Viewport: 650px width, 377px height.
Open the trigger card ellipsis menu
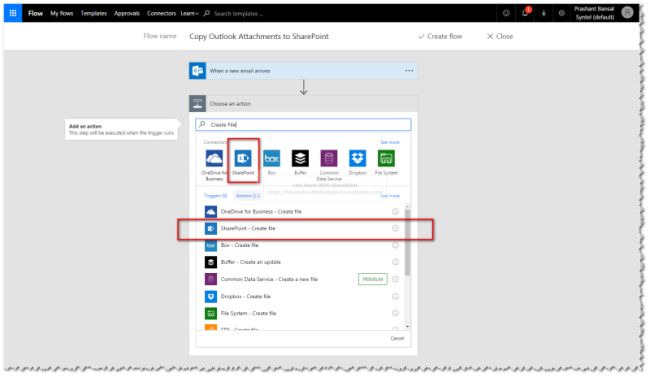click(x=409, y=71)
